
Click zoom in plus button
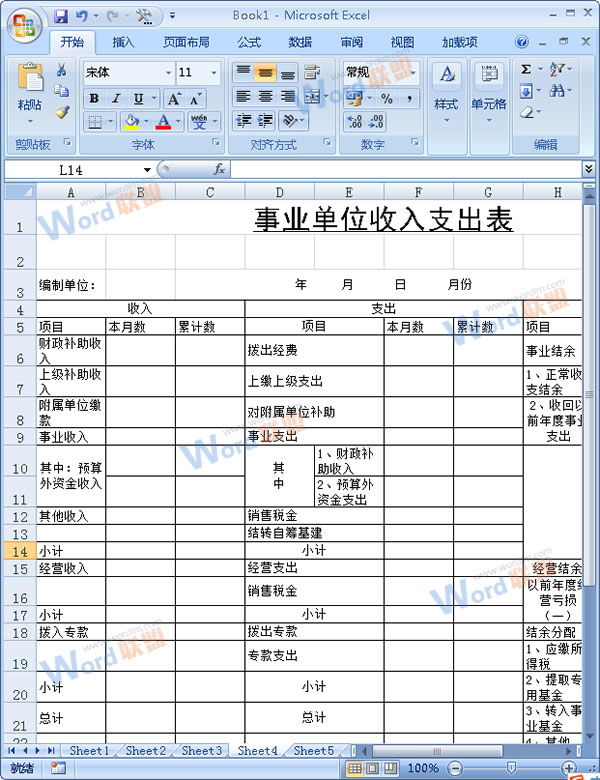569,768
